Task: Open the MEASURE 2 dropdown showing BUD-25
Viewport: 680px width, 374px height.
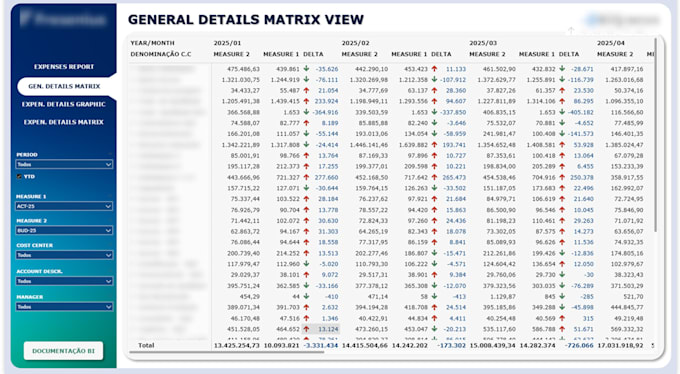Action: (64, 230)
